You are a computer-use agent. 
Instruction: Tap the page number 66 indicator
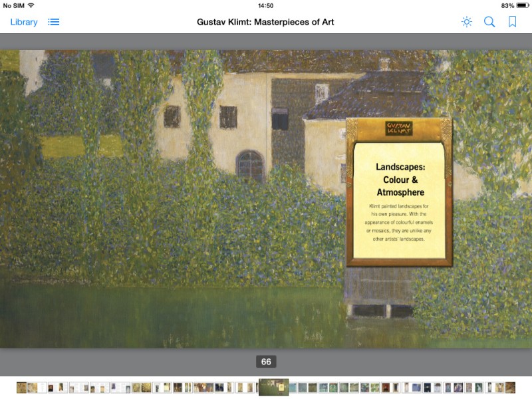[x=266, y=362]
